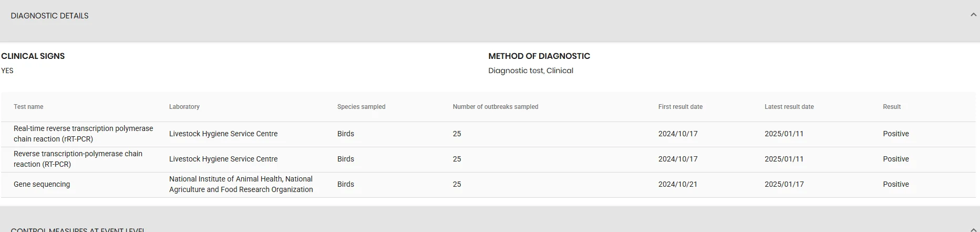Sort by the Result column header

click(x=892, y=107)
